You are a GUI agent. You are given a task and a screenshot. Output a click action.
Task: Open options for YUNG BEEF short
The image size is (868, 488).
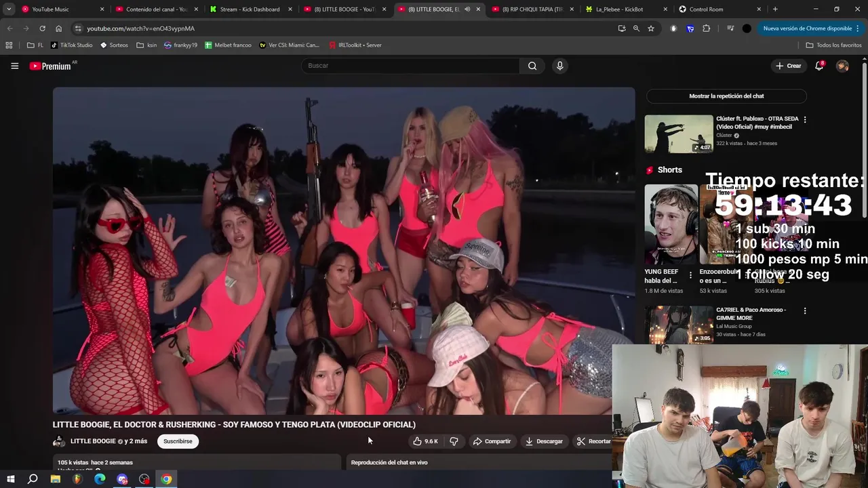coord(690,275)
